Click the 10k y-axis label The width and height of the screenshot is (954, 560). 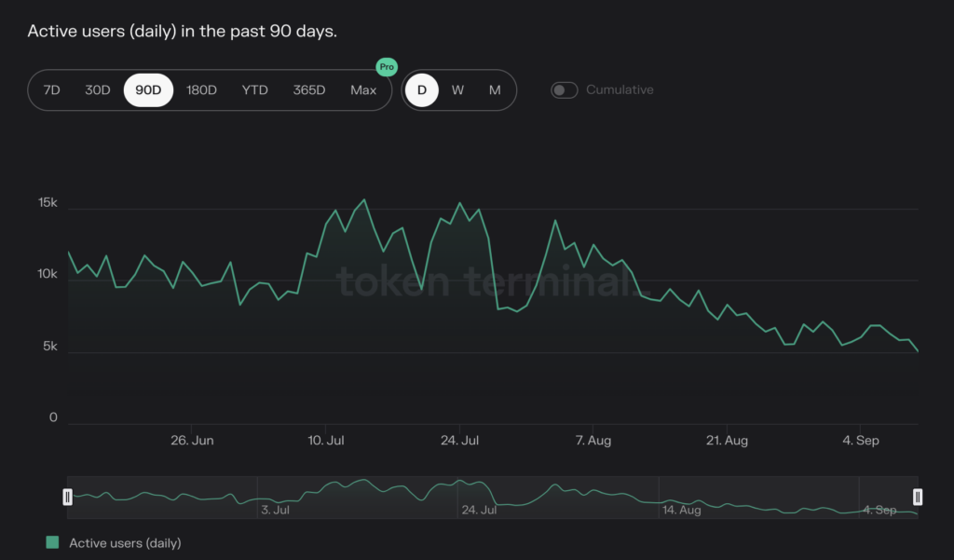click(x=48, y=274)
